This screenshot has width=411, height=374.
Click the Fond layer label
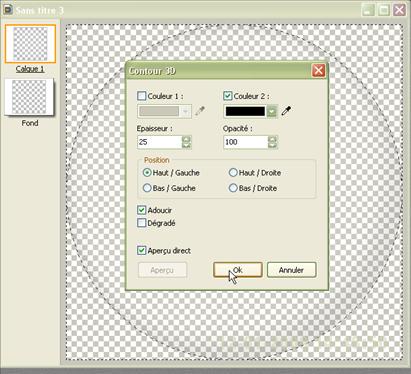[30, 123]
